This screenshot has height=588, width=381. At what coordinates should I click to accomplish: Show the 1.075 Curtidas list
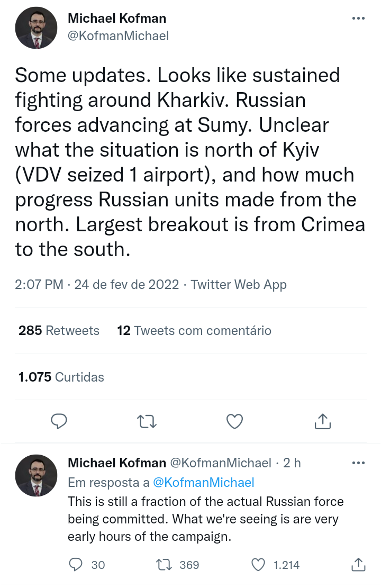[61, 377]
